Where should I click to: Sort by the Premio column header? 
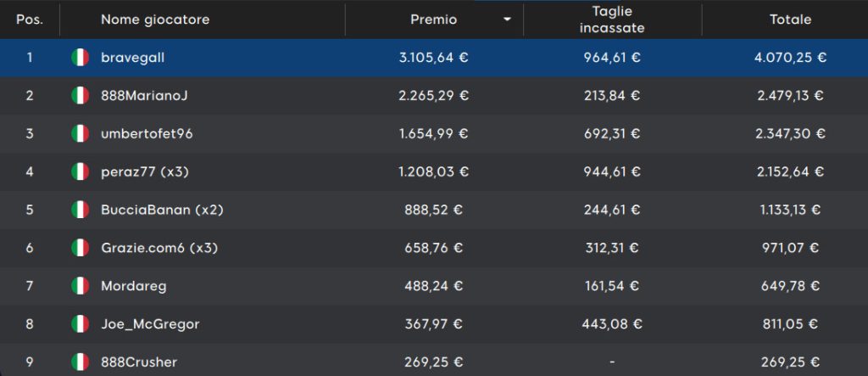433,20
